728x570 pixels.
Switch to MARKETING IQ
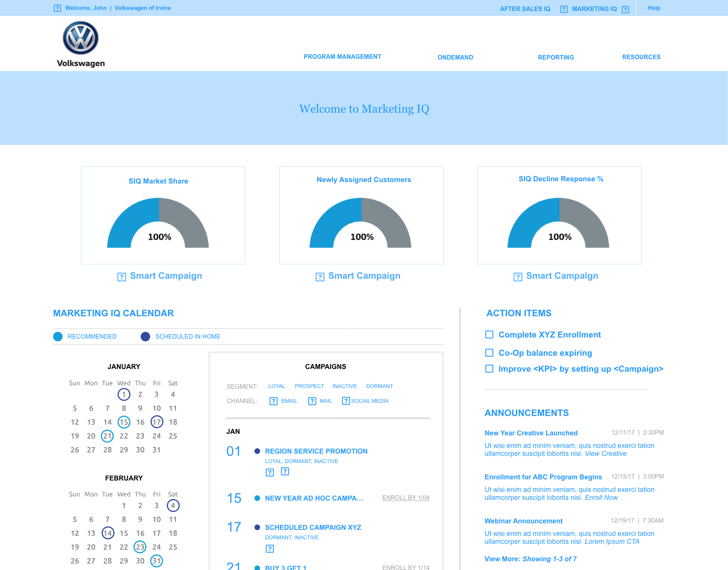(x=595, y=9)
